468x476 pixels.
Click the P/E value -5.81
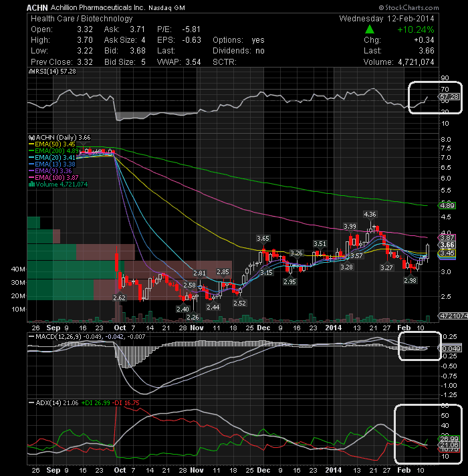coord(191,29)
